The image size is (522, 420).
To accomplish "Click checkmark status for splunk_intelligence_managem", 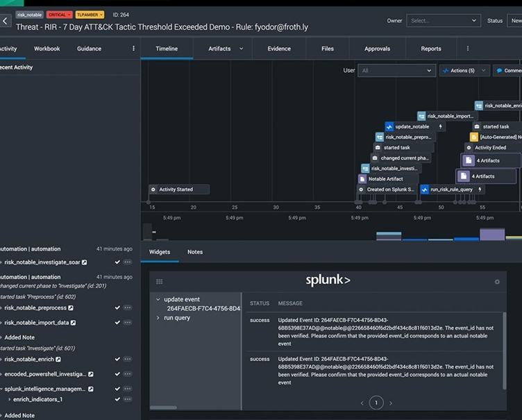I will click(x=117, y=389).
